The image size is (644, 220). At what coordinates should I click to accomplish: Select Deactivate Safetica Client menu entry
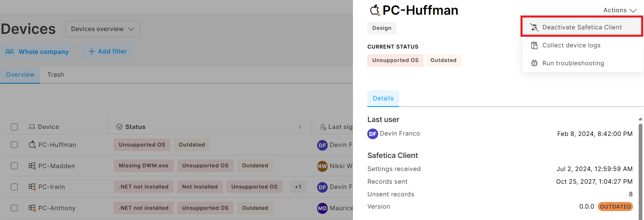point(582,27)
